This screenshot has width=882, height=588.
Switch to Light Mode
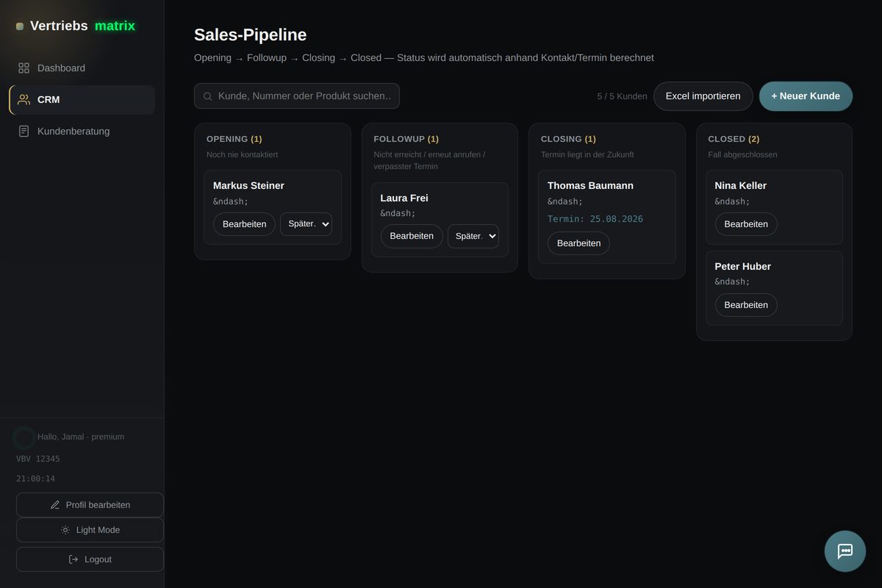point(90,530)
